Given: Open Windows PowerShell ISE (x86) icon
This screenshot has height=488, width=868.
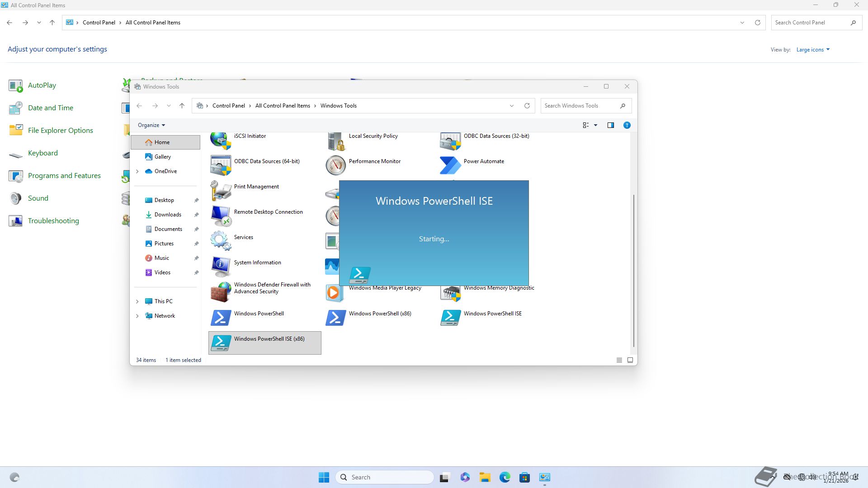Looking at the screenshot, I should (221, 343).
